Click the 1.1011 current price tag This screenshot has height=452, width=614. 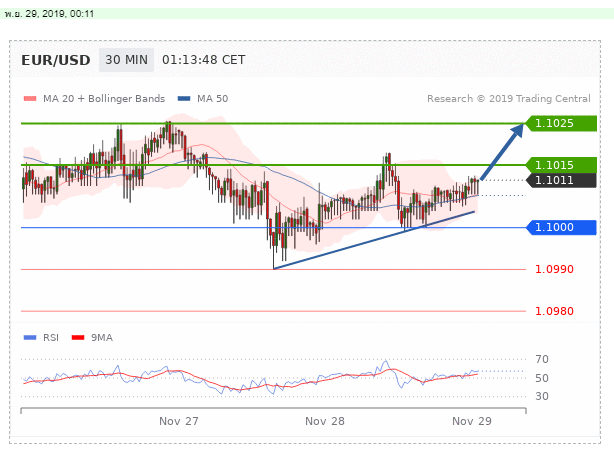click(561, 180)
